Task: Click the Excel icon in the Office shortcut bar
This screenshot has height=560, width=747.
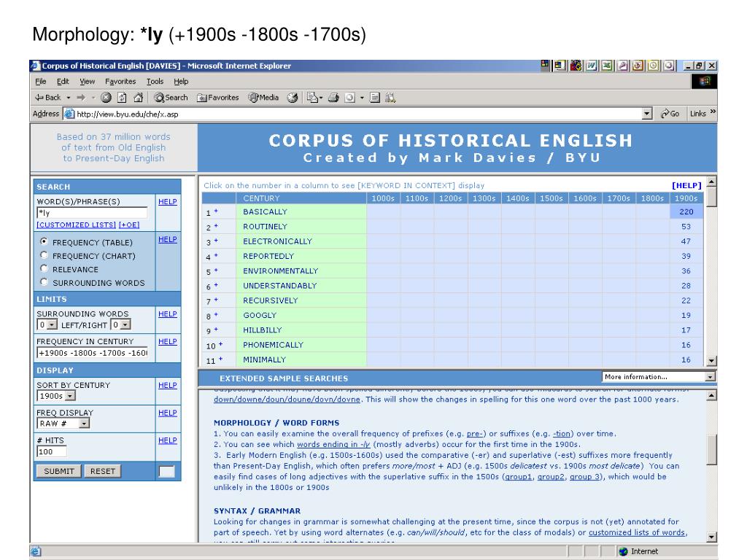Action: 607,66
